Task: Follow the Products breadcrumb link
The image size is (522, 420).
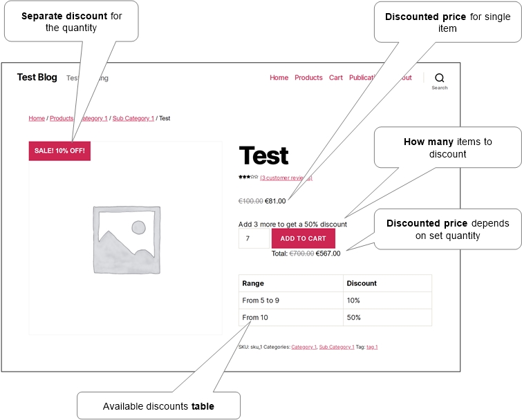Action: [x=62, y=118]
